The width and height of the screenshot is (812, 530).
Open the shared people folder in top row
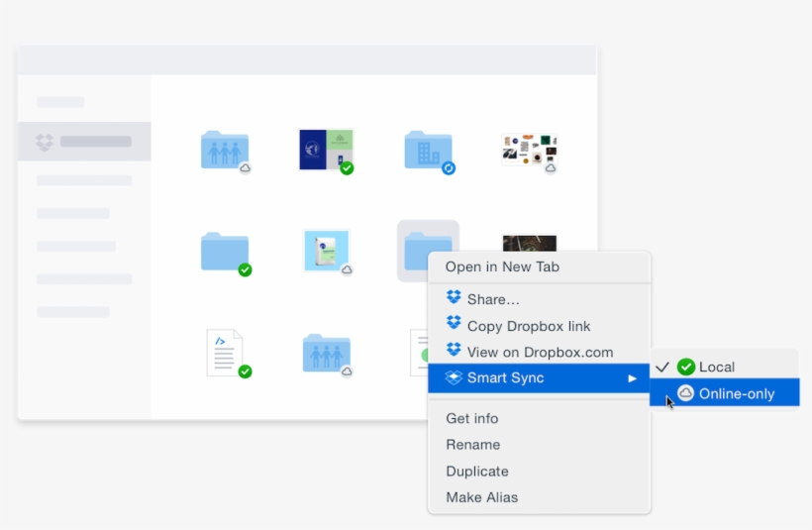(x=225, y=150)
